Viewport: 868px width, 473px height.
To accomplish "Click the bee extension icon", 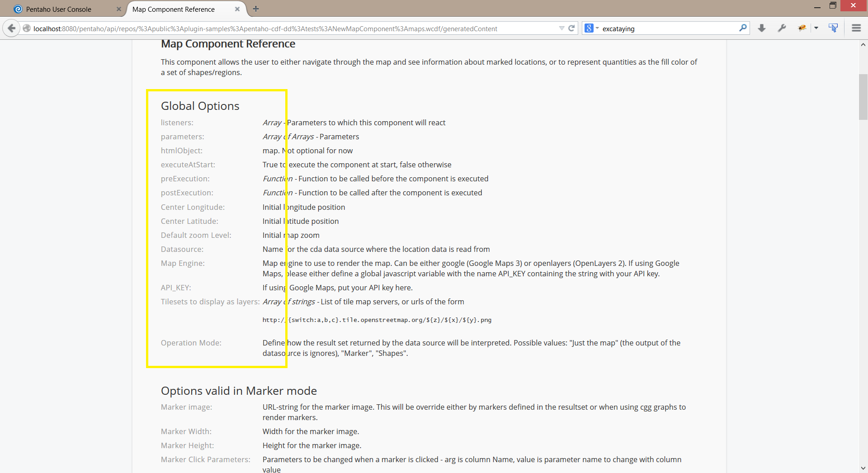I will pyautogui.click(x=802, y=28).
